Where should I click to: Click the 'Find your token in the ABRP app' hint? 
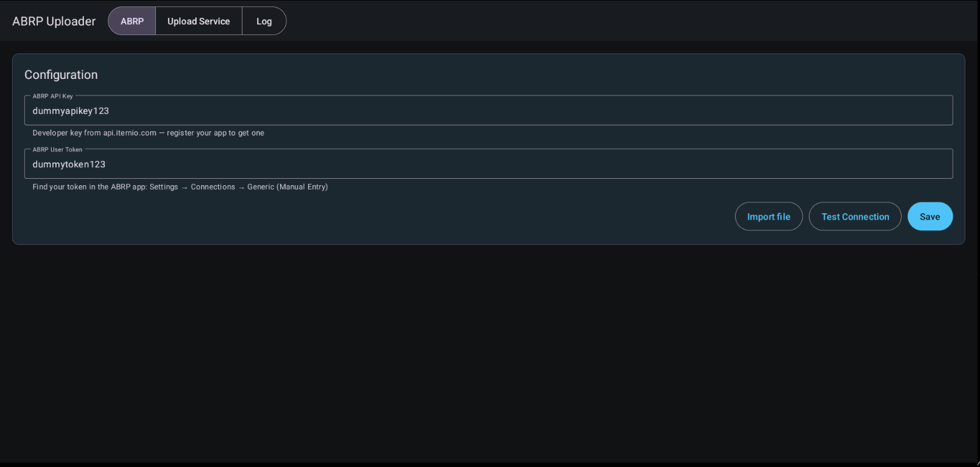pyautogui.click(x=180, y=187)
